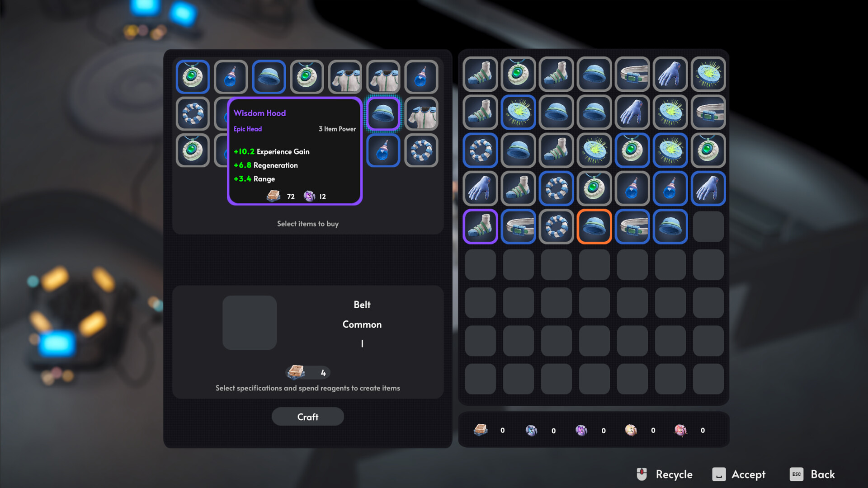The width and height of the screenshot is (868, 488).
Task: Select the blue-bordered hood in the inventory
Action: [670, 226]
